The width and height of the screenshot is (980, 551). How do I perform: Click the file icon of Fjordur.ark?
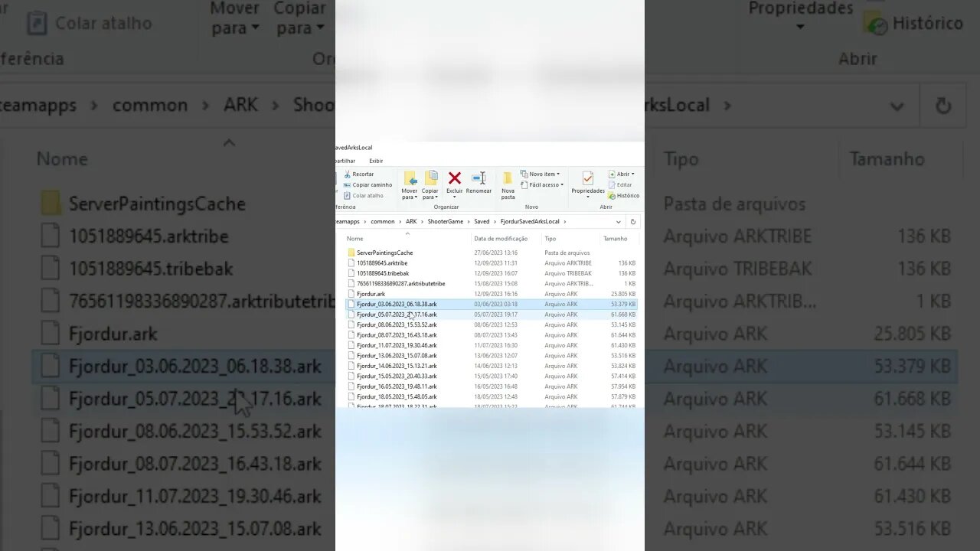point(351,294)
